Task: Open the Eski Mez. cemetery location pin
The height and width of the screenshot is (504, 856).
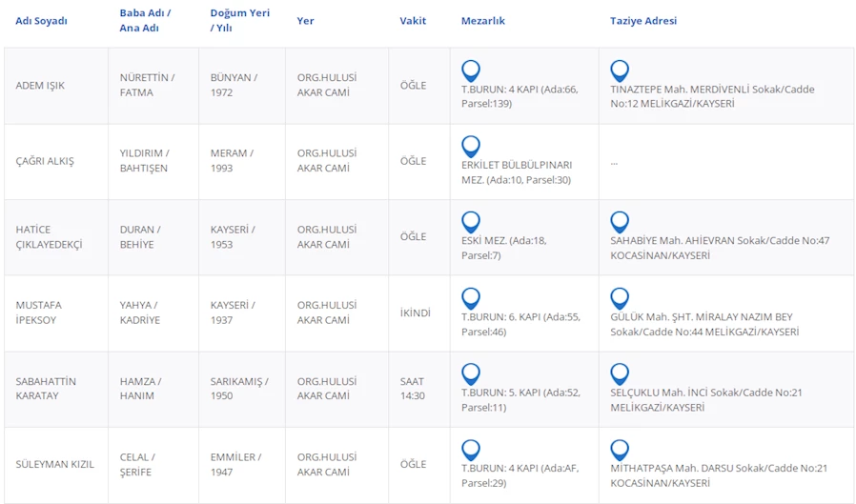Action: coord(471,222)
